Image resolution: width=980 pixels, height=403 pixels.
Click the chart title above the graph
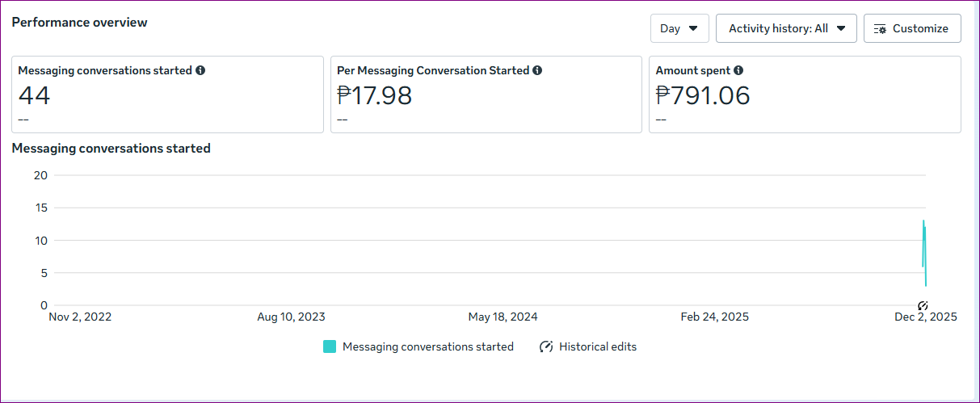111,148
